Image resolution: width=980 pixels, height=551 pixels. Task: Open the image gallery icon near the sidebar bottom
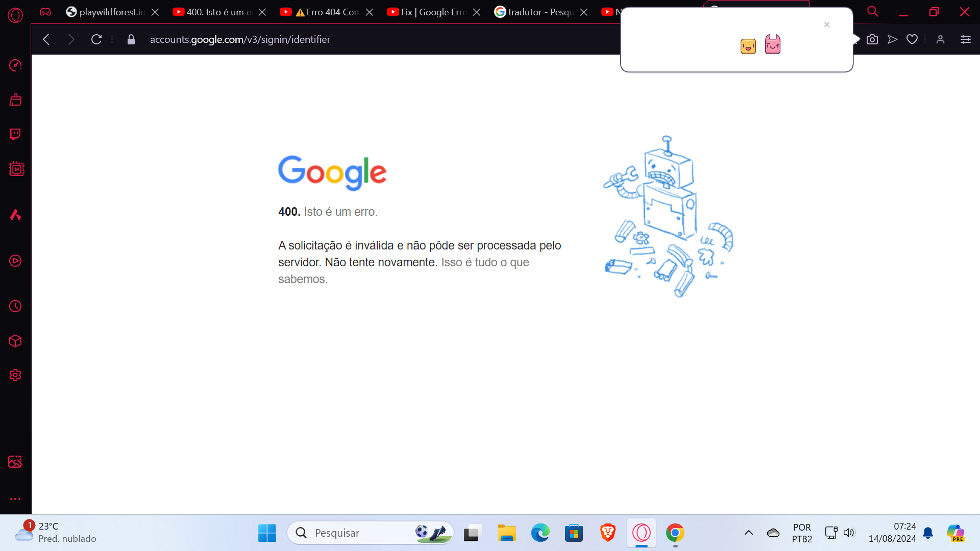[x=15, y=462]
